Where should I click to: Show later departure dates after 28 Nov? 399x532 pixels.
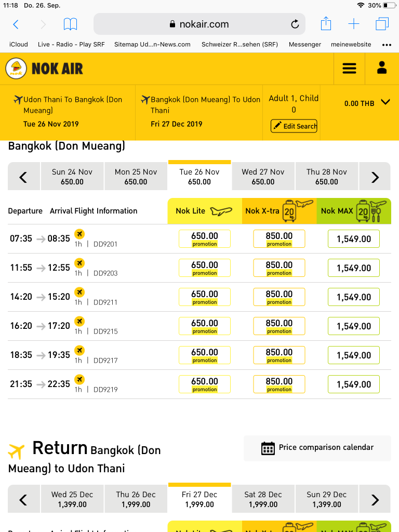tap(375, 177)
